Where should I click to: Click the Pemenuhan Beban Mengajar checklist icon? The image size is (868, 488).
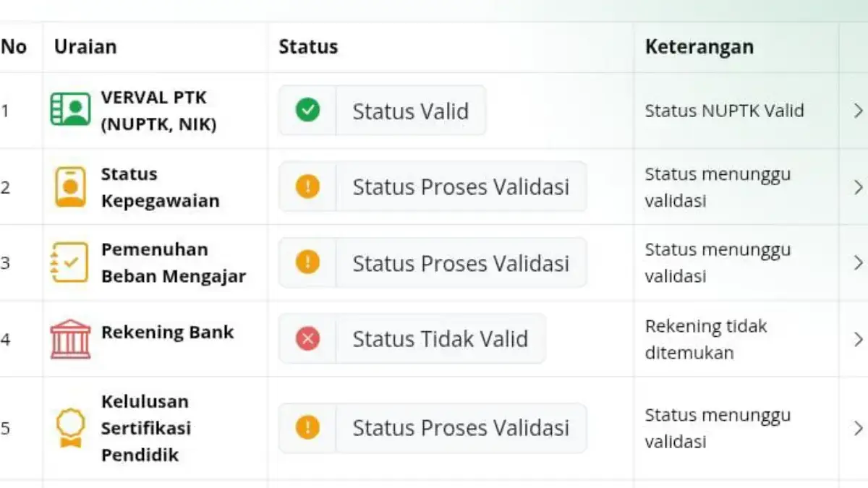coord(69,262)
